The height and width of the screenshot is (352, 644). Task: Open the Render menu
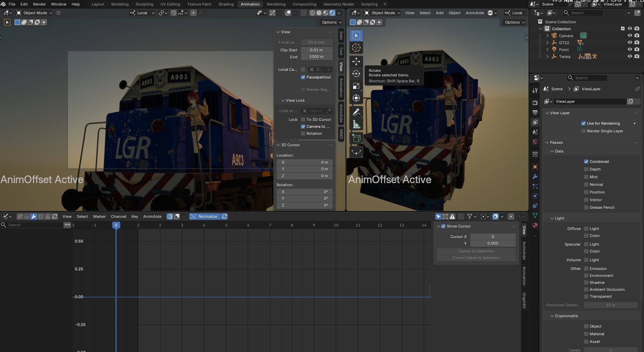39,4
